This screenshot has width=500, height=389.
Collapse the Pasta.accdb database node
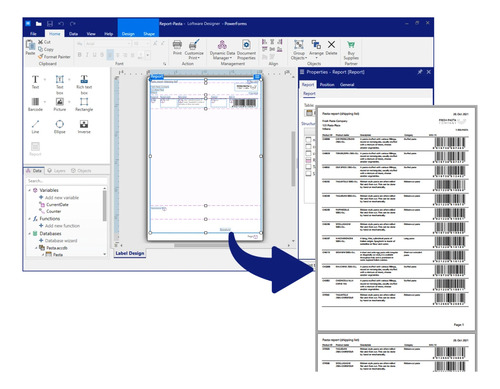pyautogui.click(x=36, y=248)
